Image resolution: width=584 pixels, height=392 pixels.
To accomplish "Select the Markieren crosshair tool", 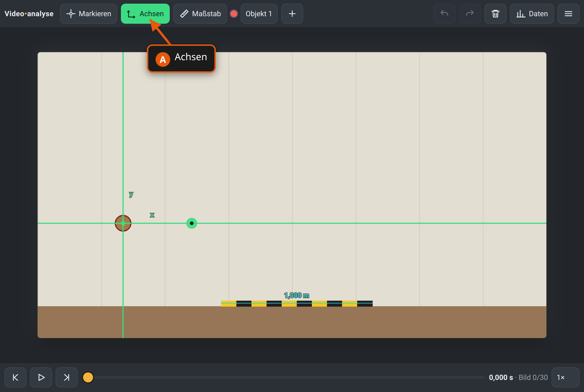I will [x=88, y=14].
